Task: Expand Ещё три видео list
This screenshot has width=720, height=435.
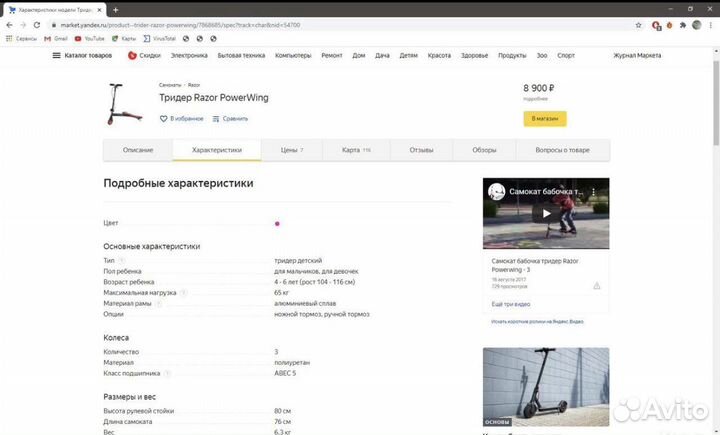Action: click(510, 303)
